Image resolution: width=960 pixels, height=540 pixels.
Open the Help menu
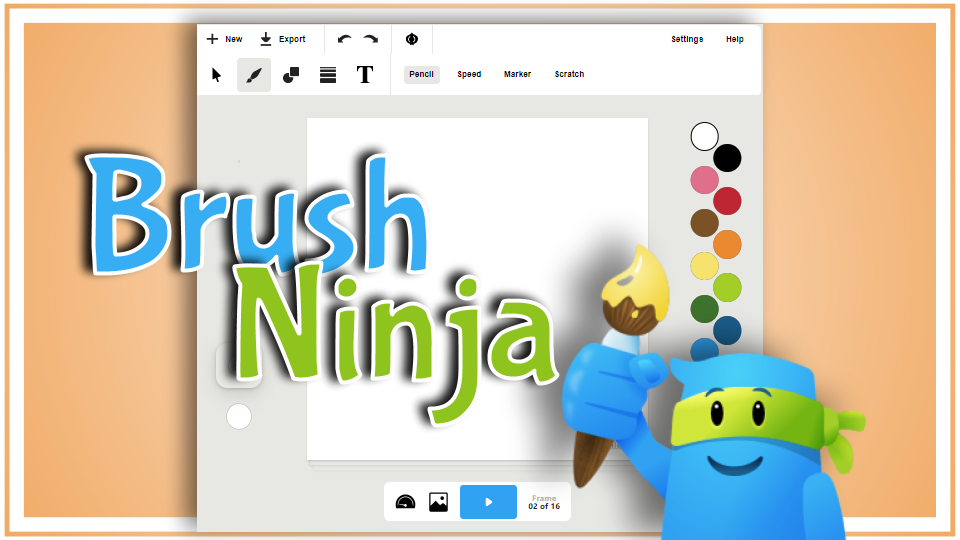pos(735,39)
